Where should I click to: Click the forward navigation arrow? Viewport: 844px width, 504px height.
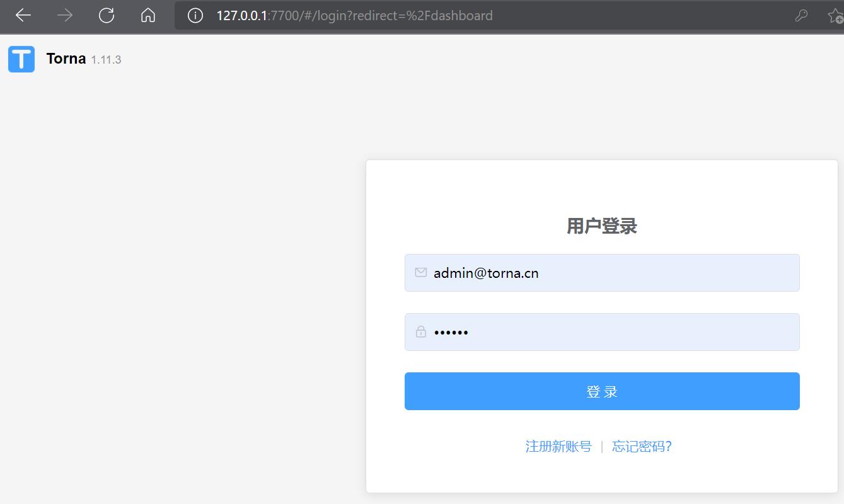(64, 15)
